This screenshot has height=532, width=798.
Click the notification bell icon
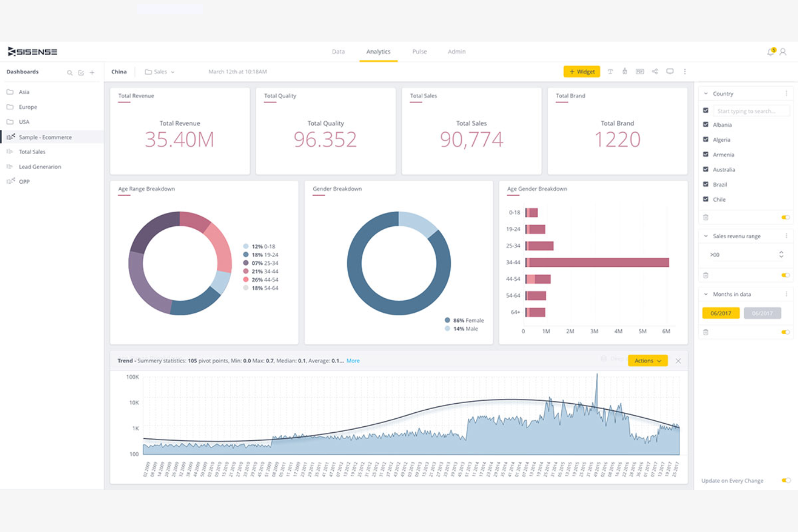[x=770, y=51]
